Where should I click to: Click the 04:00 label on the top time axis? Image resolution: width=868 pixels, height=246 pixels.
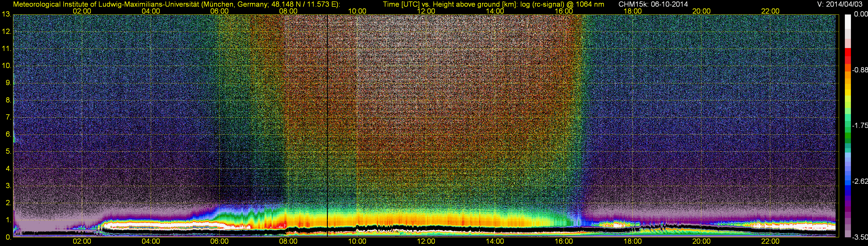pos(151,11)
